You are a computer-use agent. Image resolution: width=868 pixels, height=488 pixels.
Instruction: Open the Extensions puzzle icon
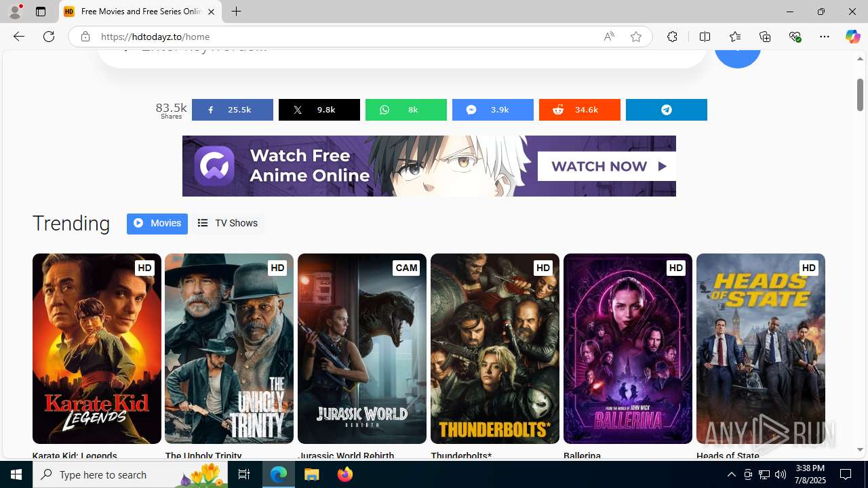click(x=672, y=37)
